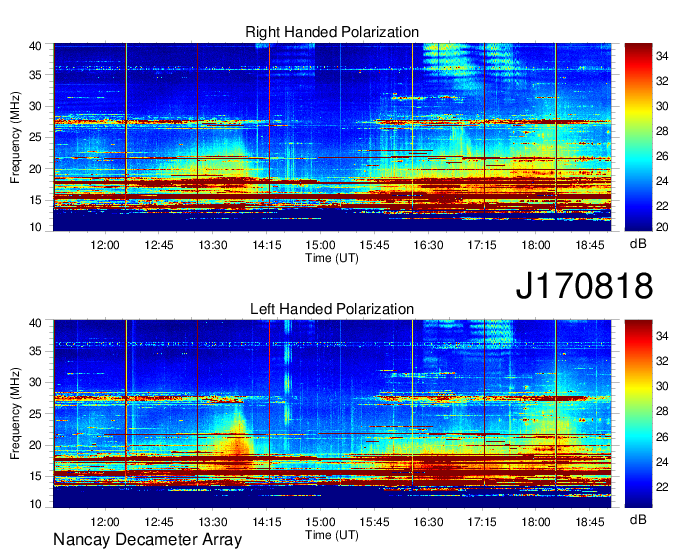
Task: Click the 12:00 time tick of Left Handed plot
Action: pyautogui.click(x=105, y=522)
